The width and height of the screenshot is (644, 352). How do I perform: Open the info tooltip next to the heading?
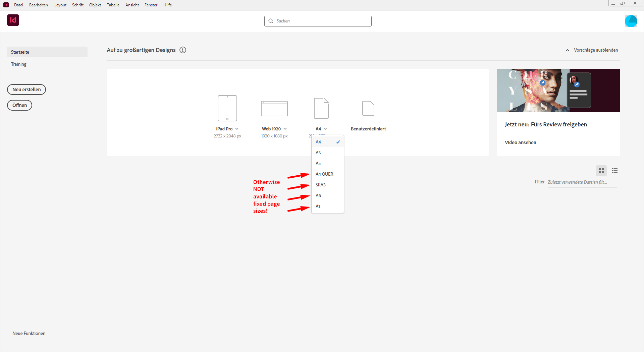click(x=183, y=50)
